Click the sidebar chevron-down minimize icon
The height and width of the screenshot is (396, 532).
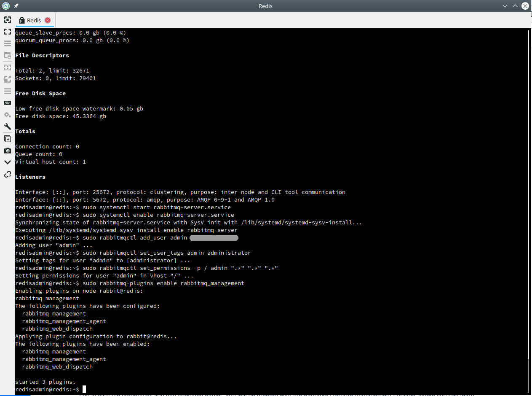point(7,162)
